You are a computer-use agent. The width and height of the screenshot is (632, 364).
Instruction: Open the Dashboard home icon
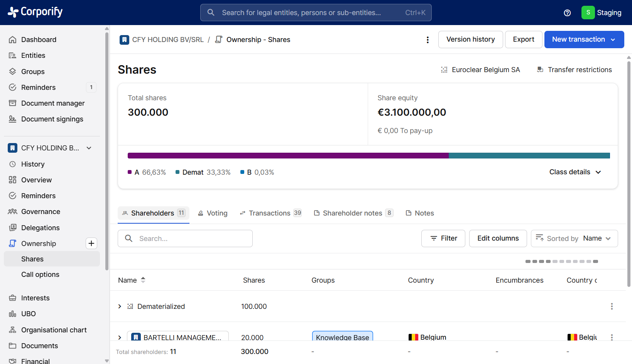click(x=13, y=40)
